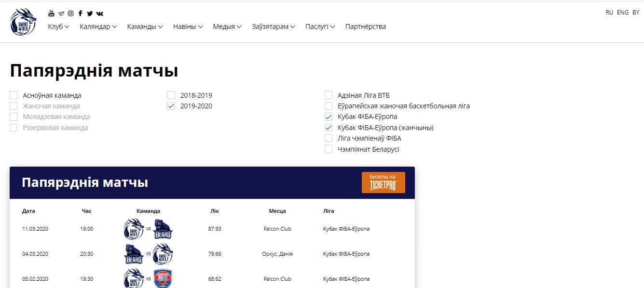Uncheck Кубак ФІБА-Еўропа (жанчыны) filter
Viewport: 644px width, 288px height.
329,128
